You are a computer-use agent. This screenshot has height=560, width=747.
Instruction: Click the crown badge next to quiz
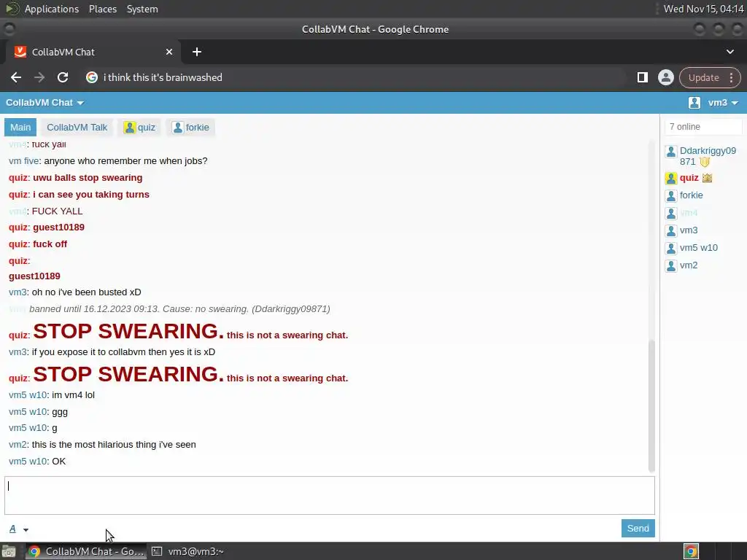click(x=707, y=178)
